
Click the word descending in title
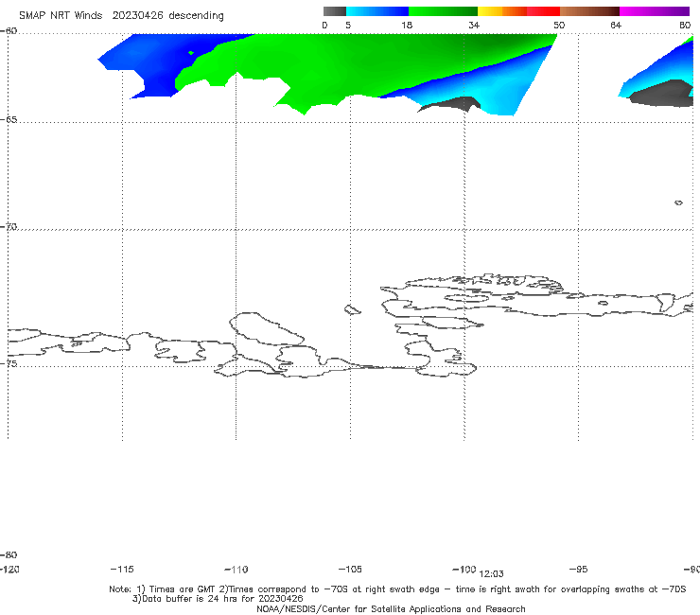click(196, 16)
